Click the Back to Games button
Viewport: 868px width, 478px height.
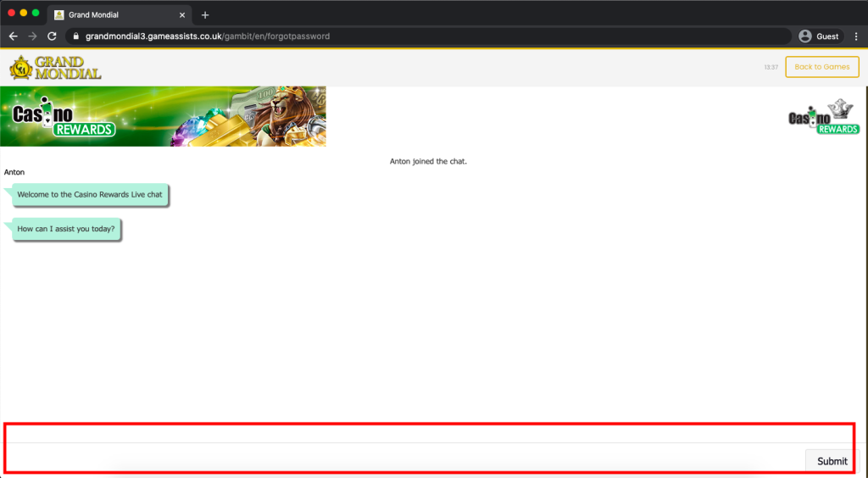coord(822,67)
